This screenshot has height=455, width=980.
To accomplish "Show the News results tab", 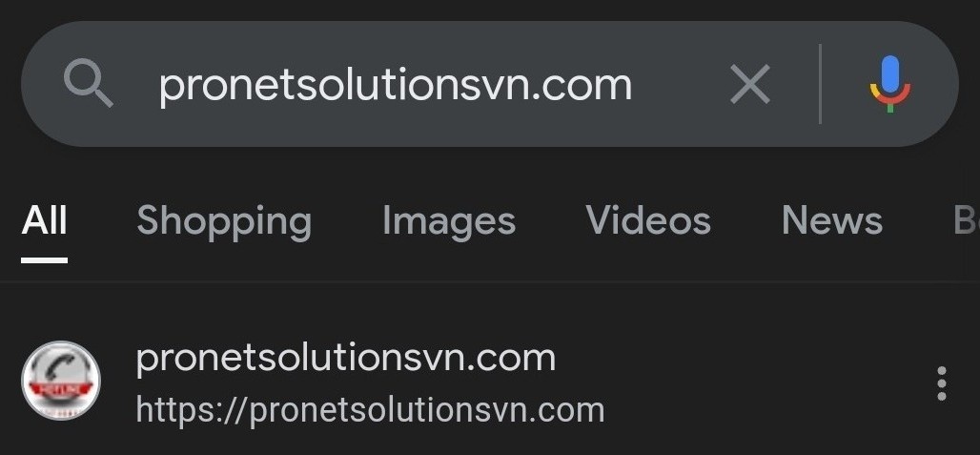I will [x=832, y=220].
